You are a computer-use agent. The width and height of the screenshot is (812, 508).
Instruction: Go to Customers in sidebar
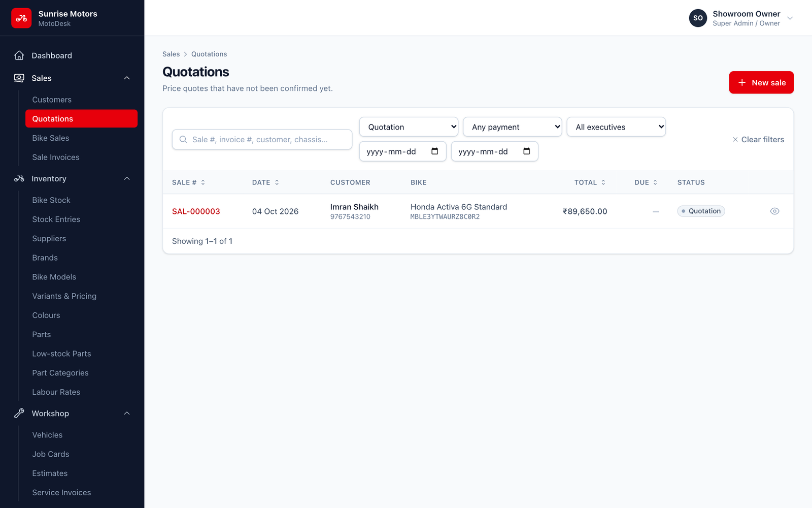52,100
